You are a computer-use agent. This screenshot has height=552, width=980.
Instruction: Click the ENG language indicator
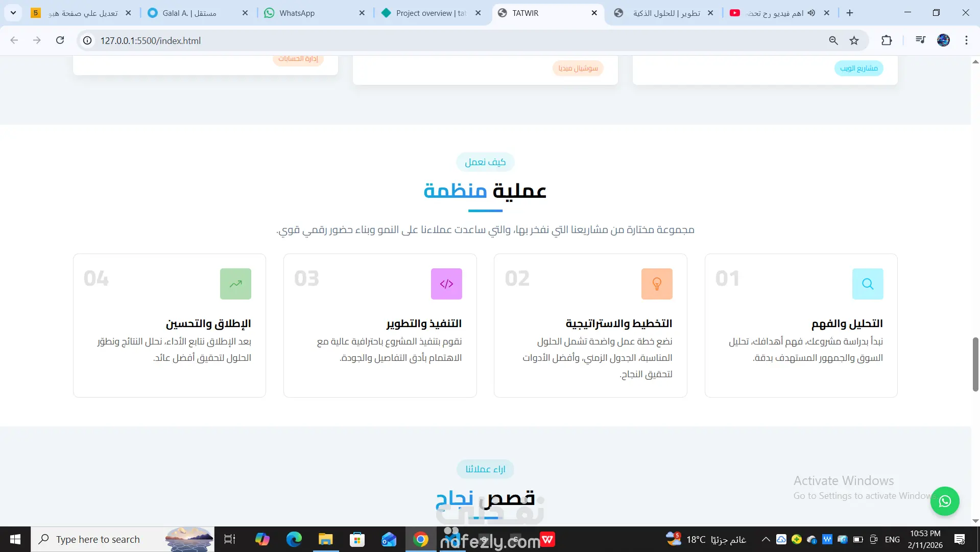[x=892, y=539]
